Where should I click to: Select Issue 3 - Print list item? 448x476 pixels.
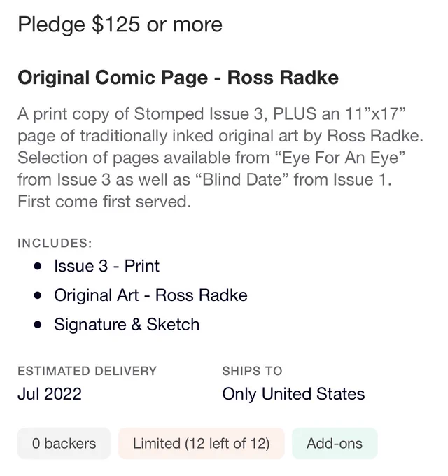106,266
